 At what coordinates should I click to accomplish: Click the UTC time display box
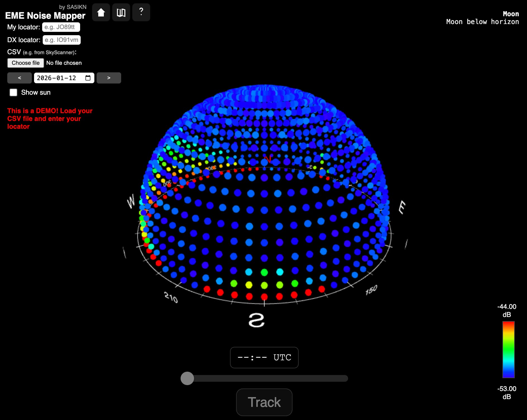[x=264, y=357]
